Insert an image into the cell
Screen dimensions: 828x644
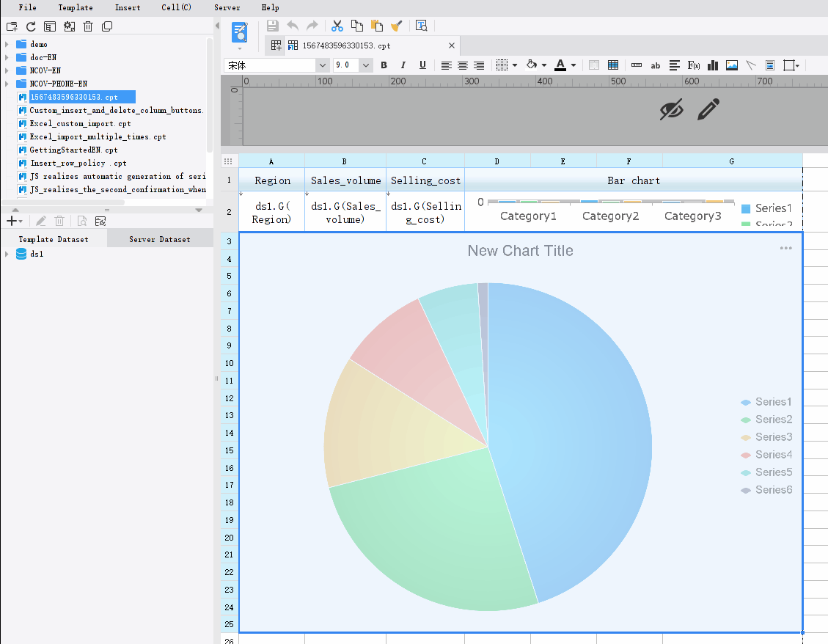tap(732, 65)
